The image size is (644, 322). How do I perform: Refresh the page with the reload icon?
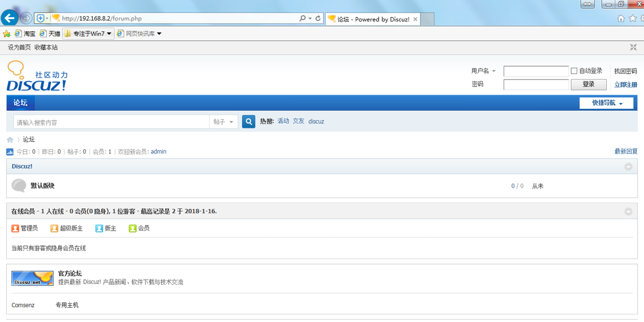pos(318,19)
